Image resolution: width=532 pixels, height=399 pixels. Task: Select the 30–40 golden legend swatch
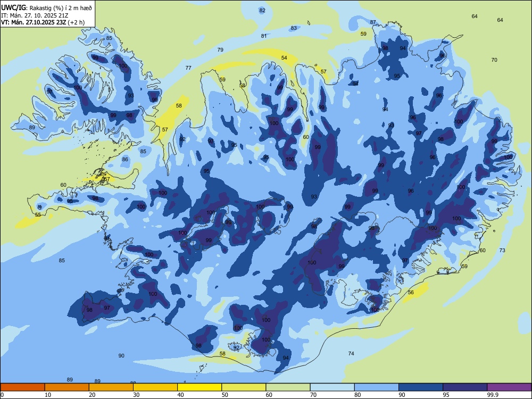155,387
